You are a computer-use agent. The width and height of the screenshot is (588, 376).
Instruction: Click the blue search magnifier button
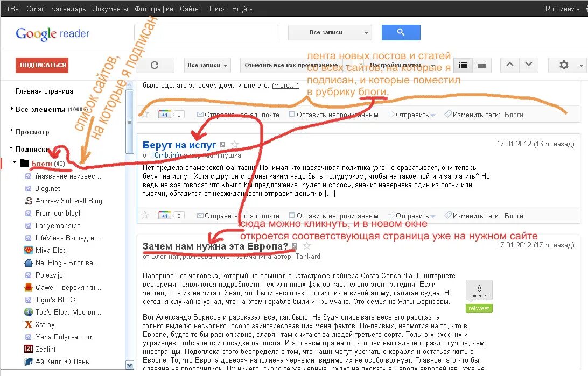tap(401, 33)
